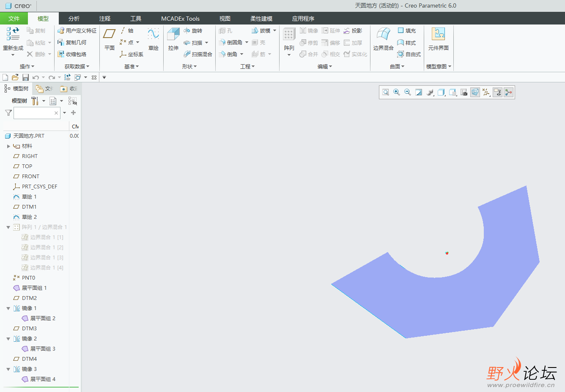Select the Axis (轴) datum tool
Image resolution: width=565 pixels, height=392 pixels.
point(126,31)
